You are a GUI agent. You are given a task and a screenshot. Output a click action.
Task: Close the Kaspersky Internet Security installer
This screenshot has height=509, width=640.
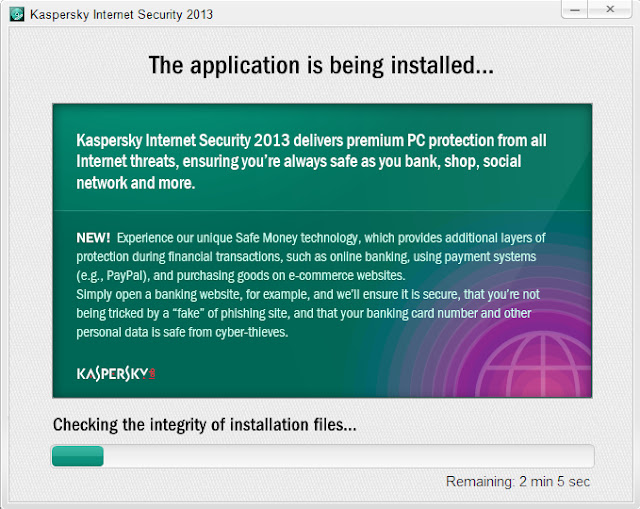coord(610,9)
